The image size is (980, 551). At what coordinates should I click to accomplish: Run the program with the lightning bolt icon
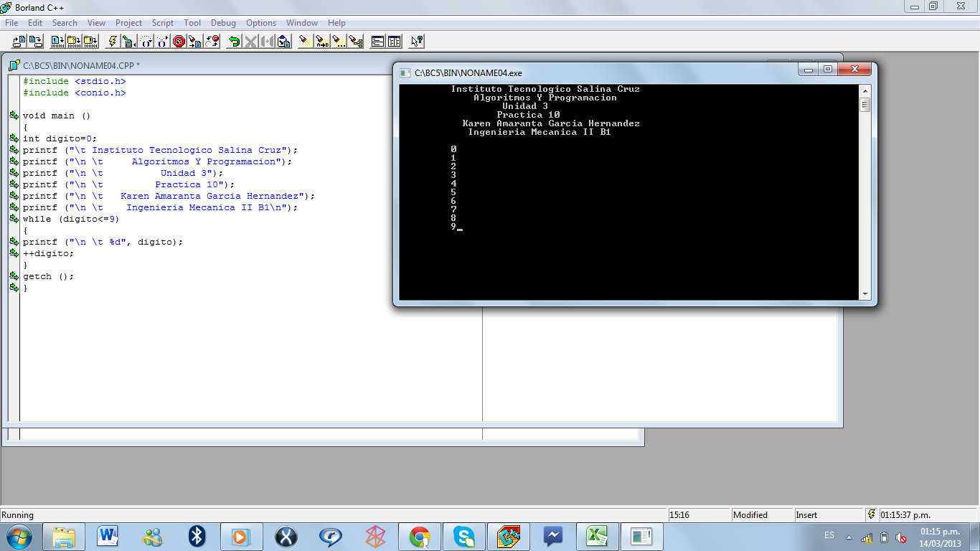click(112, 41)
